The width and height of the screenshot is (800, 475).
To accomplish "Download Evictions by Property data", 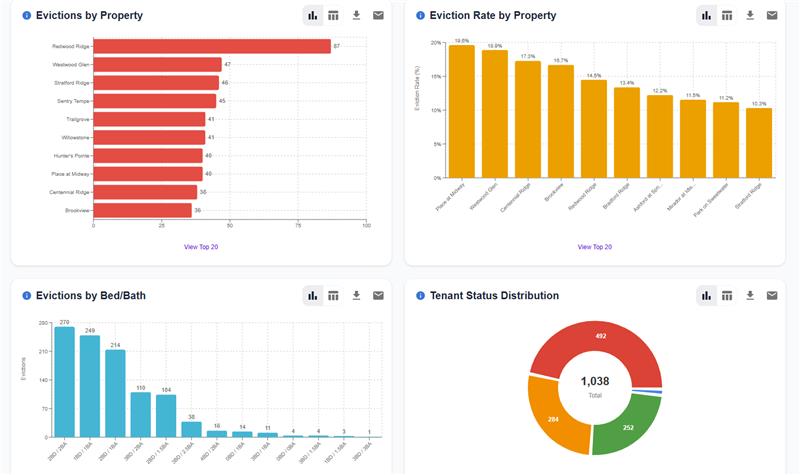I will pos(356,16).
